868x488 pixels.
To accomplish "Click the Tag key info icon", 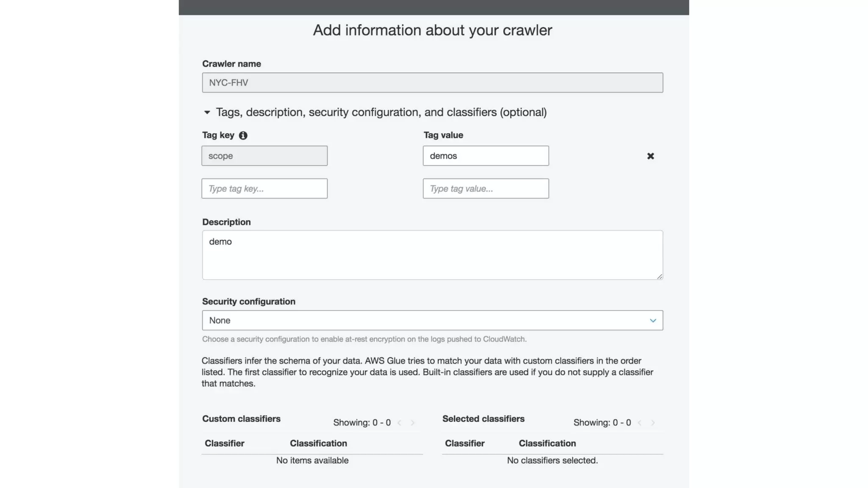I will (x=243, y=136).
